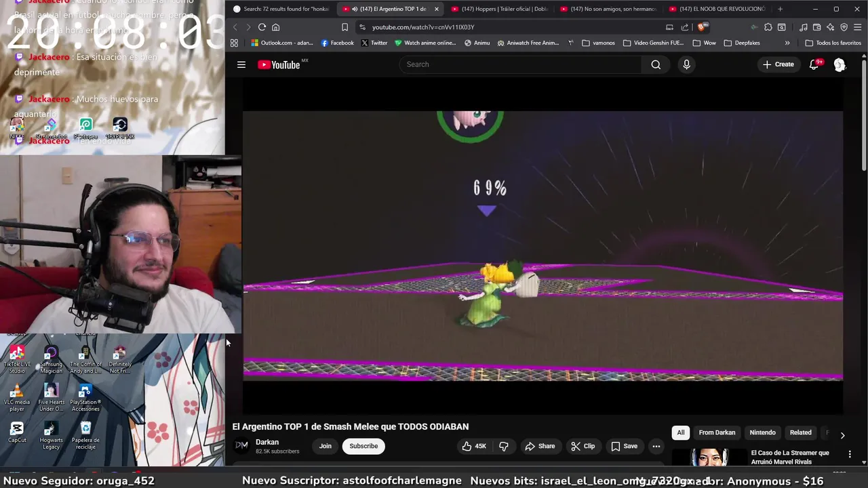868x488 pixels.
Task: Select the From Darkan filter chip
Action: pos(717,432)
